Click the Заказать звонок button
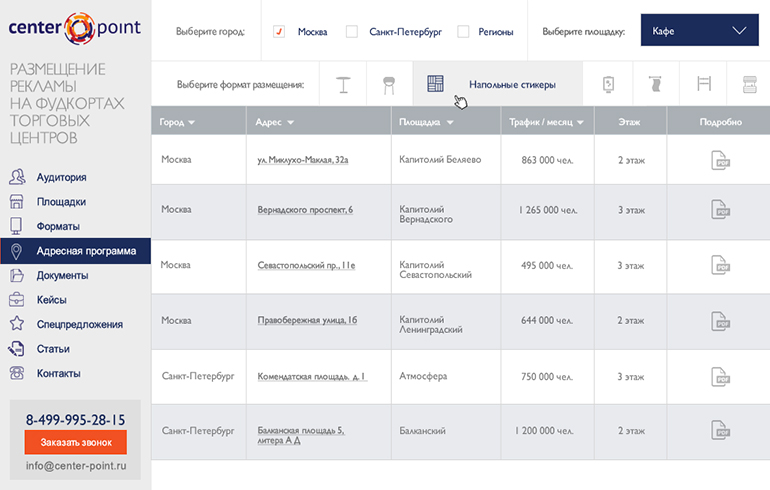Viewport: 770px width, 490px height. click(76, 442)
